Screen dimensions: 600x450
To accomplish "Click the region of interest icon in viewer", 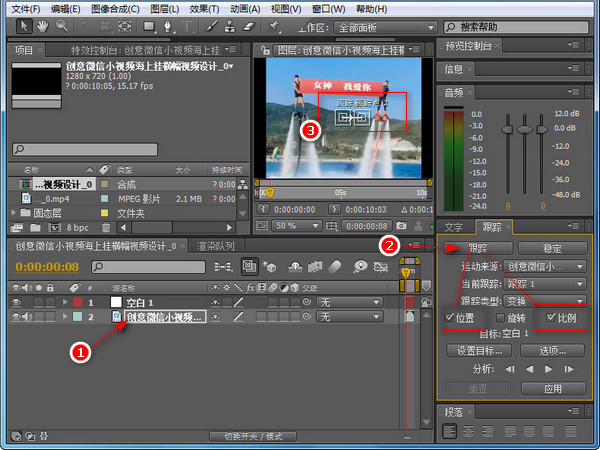I will pos(331,226).
